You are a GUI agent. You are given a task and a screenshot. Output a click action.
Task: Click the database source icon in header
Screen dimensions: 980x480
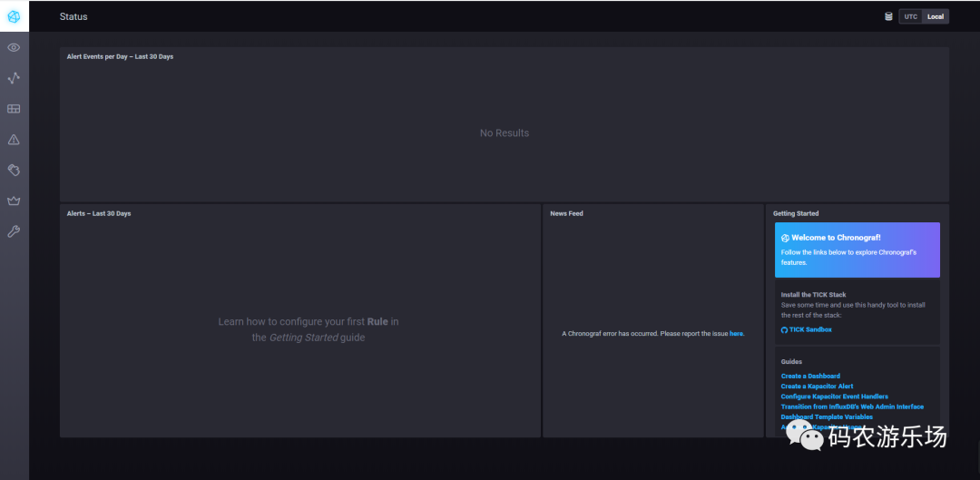[888, 16]
